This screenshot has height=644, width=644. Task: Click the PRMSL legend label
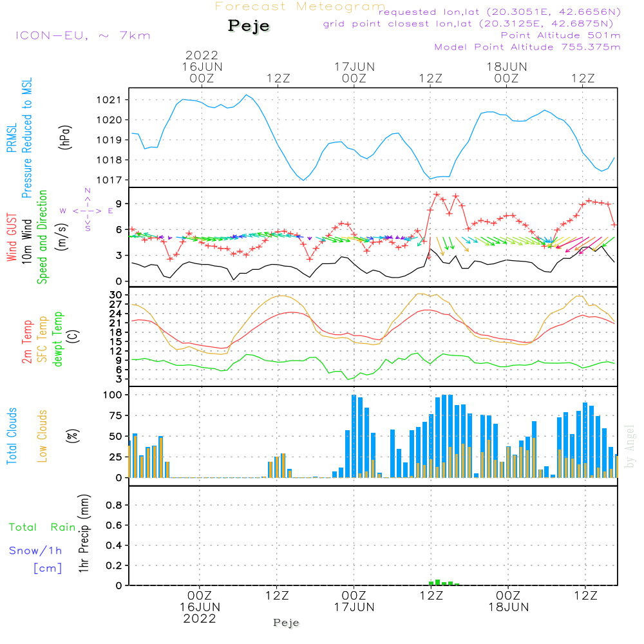click(x=12, y=137)
